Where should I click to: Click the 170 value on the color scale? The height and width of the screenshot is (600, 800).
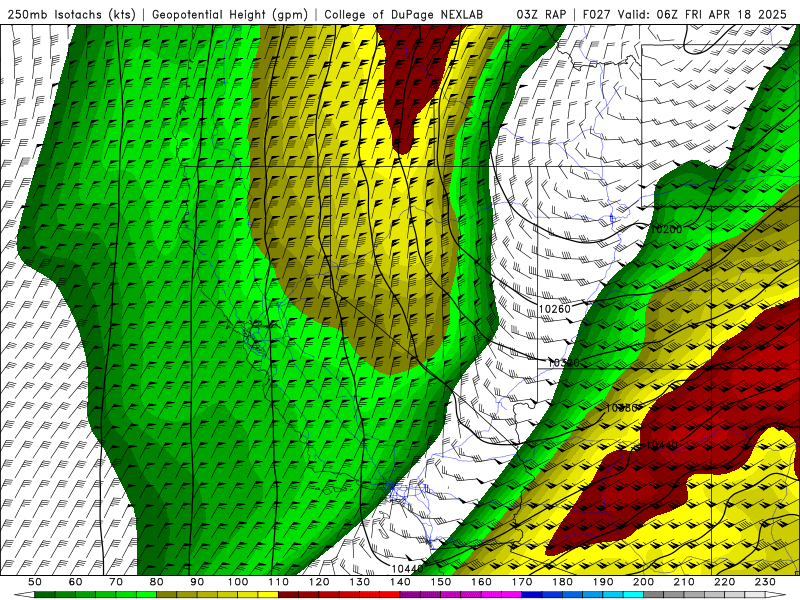click(522, 582)
